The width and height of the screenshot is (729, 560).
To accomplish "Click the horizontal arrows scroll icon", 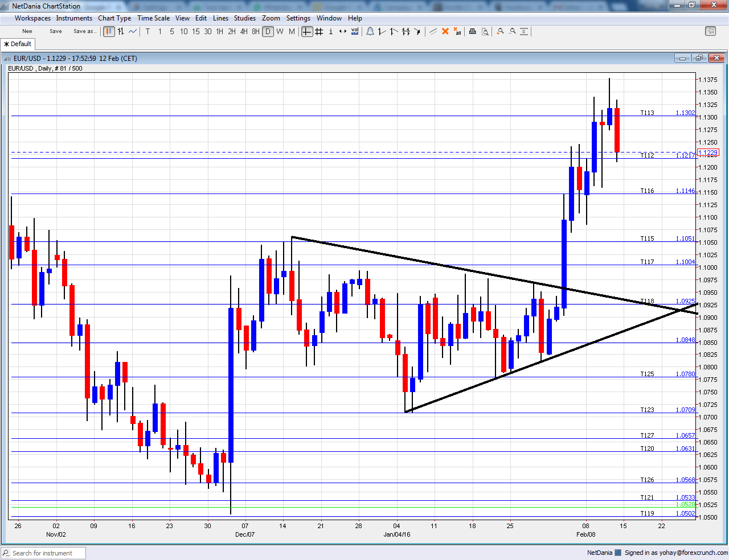I will tap(343, 31).
